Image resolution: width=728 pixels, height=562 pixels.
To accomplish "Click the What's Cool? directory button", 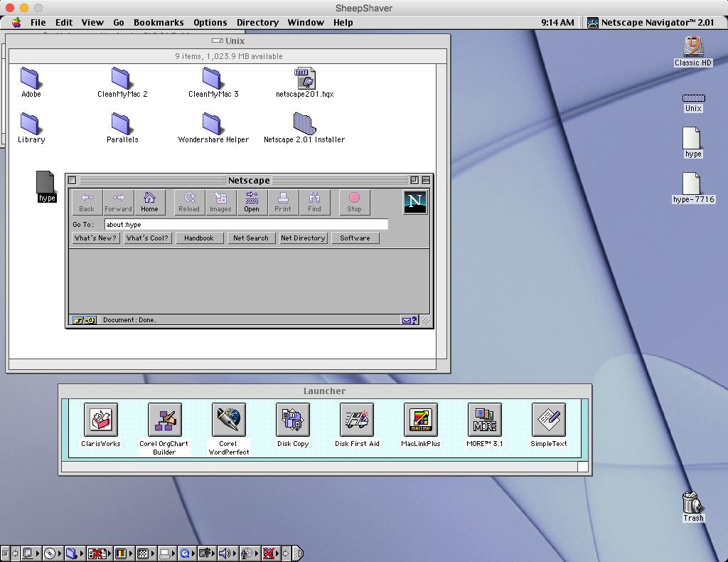I will (147, 238).
